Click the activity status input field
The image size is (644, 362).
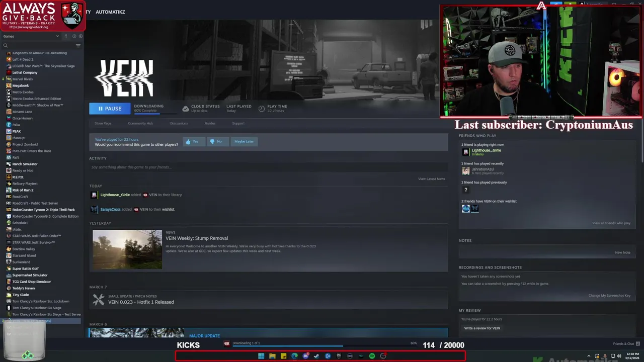pos(268,167)
